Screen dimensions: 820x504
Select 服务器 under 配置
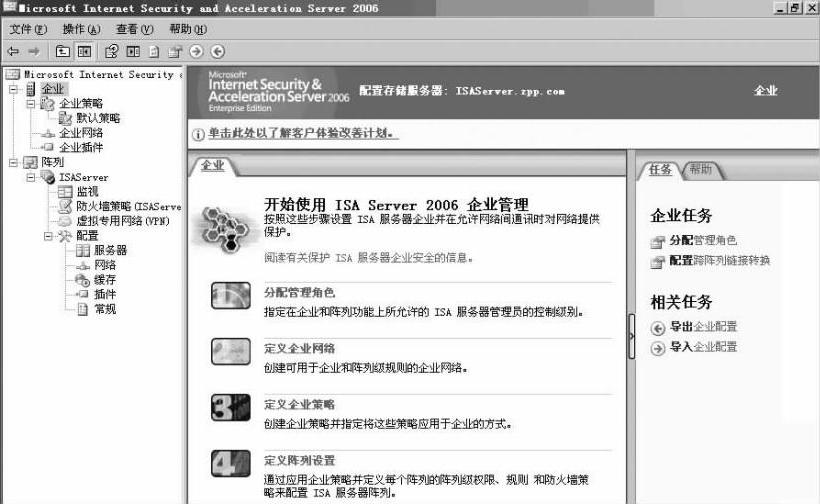(x=110, y=250)
